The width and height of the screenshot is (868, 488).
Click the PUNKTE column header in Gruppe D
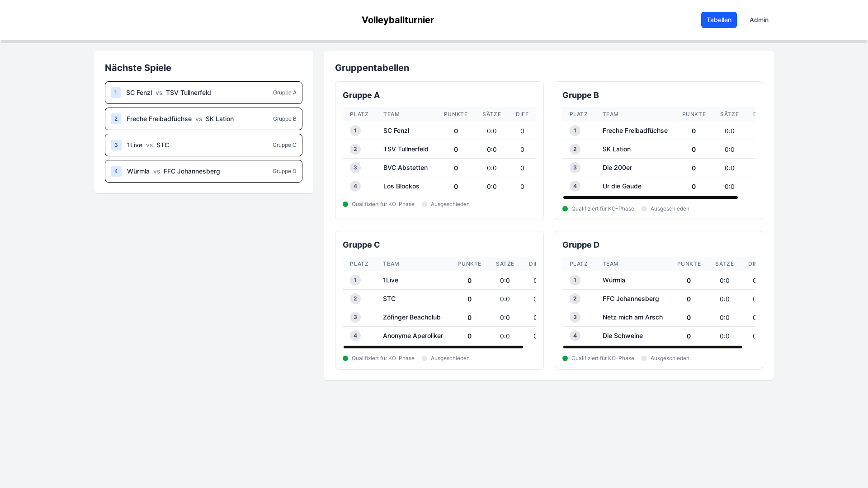point(689,264)
